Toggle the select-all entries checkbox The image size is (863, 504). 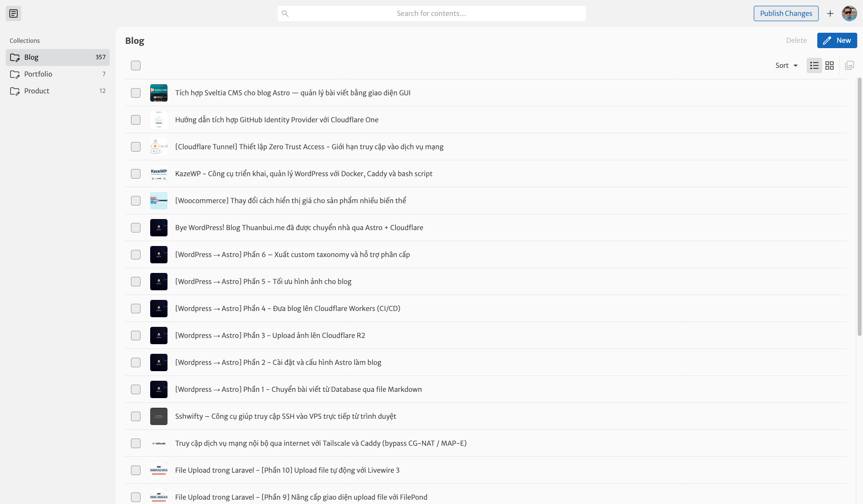click(x=136, y=65)
